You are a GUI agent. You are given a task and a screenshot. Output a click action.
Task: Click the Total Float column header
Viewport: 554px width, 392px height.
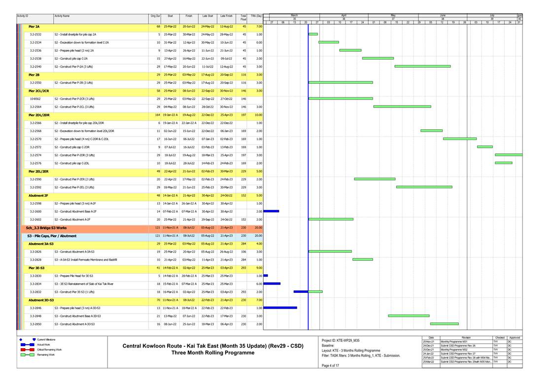click(x=243, y=17)
